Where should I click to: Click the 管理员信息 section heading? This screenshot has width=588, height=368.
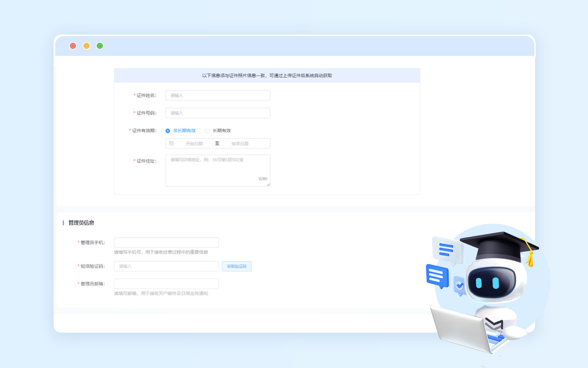[81, 223]
